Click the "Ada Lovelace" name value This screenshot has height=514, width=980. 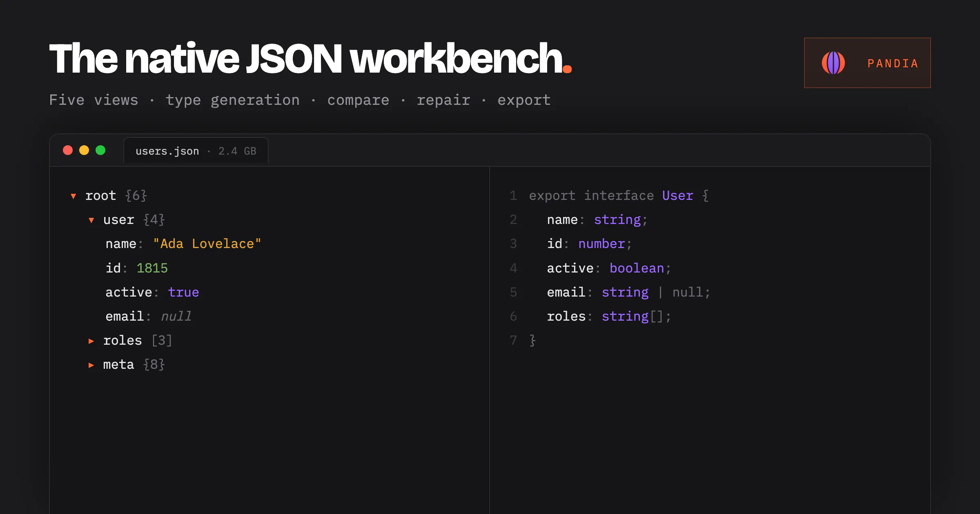207,244
